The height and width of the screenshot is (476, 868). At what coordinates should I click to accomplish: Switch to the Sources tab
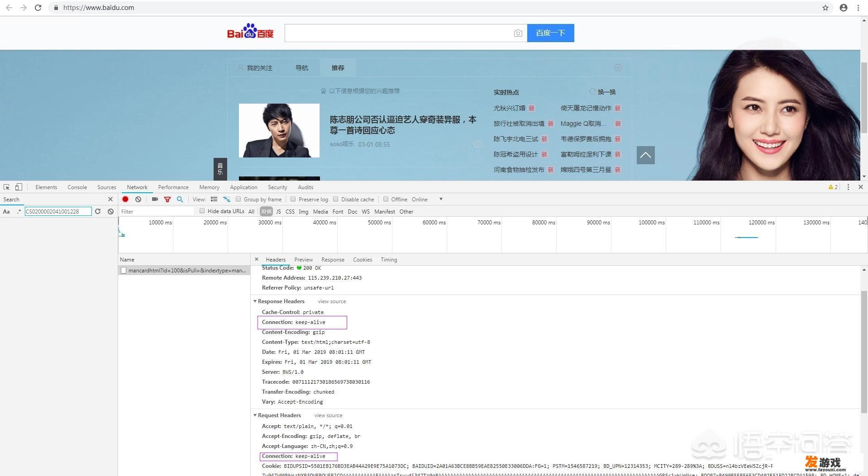[x=107, y=187]
